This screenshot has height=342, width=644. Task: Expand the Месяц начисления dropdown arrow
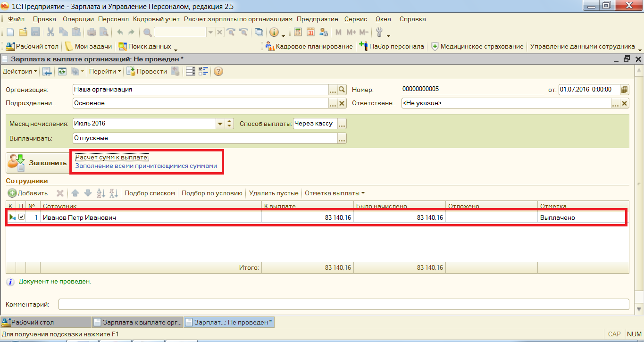point(220,124)
